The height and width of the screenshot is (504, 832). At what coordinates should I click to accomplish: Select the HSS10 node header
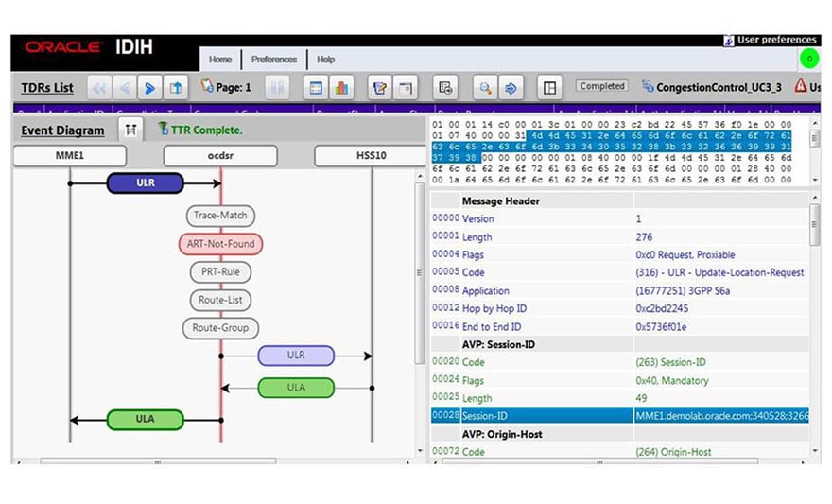coord(371,155)
